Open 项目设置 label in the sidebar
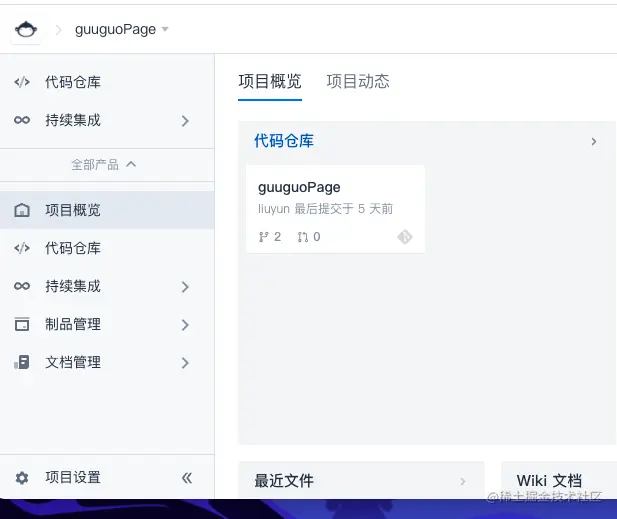The image size is (617, 519). coord(73,478)
